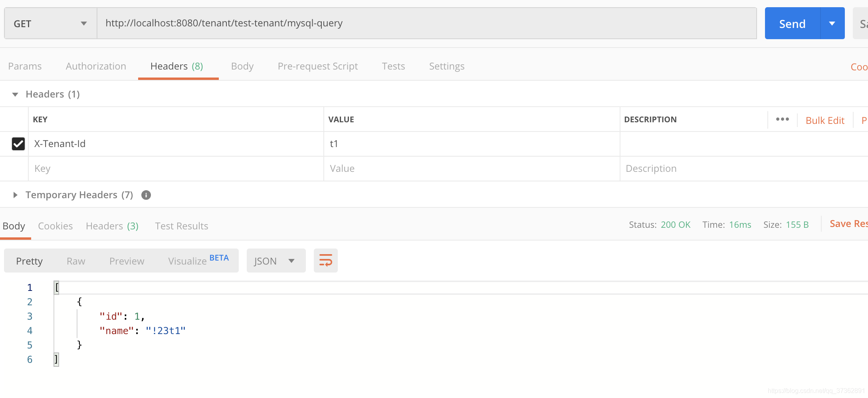Screen dimensions: 868x398
Task: Select the Preview view mode
Action: [x=127, y=261]
